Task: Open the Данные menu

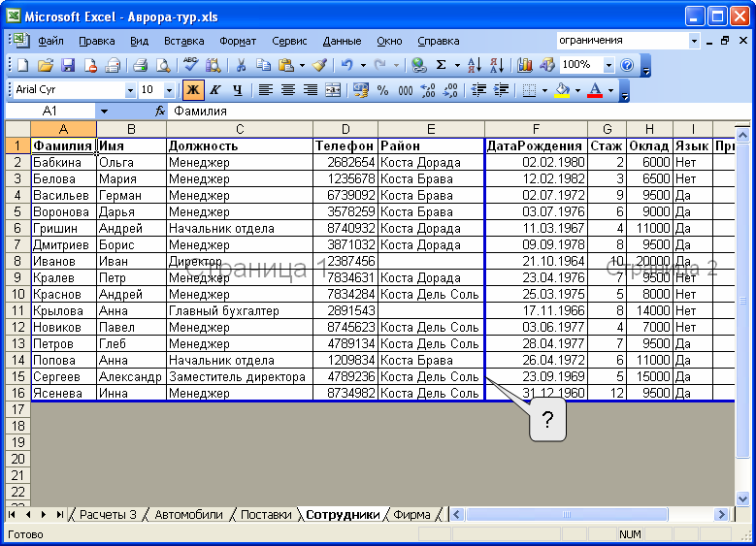Action: 342,41
